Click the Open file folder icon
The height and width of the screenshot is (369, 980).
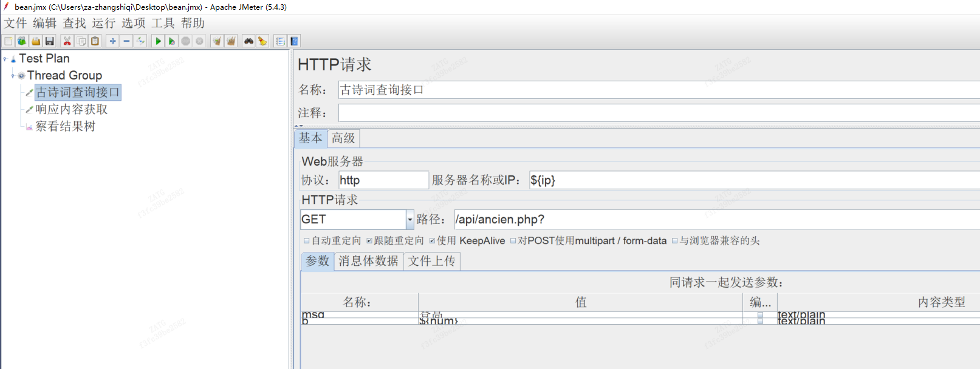coord(36,41)
